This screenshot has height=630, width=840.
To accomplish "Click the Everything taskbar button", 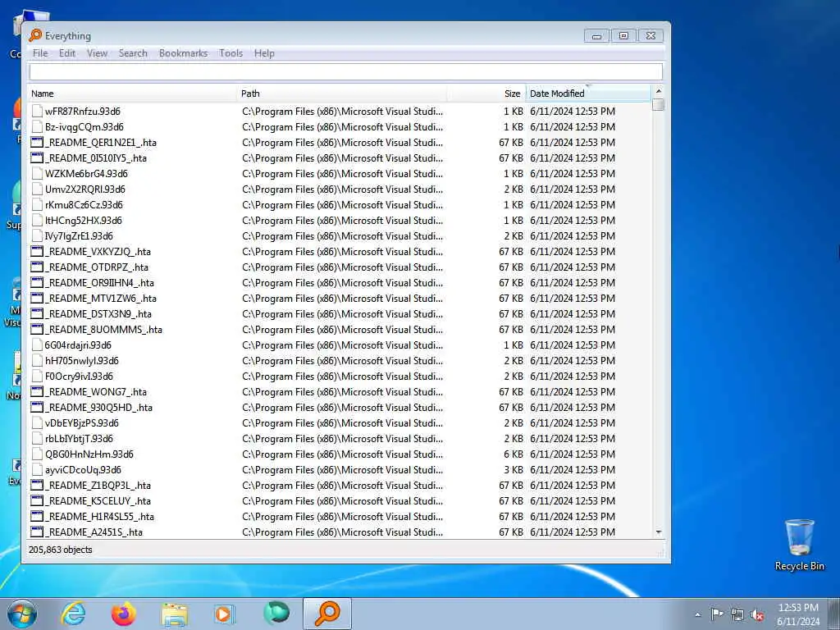I will click(327, 614).
